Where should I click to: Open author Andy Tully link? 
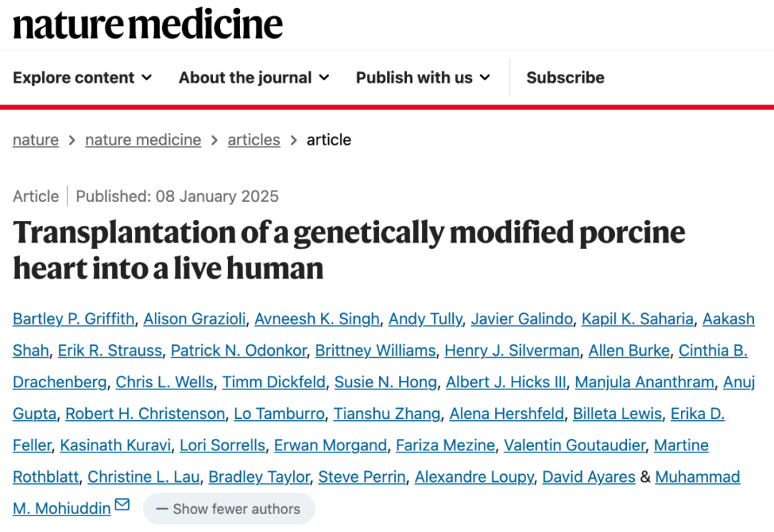pos(426,319)
